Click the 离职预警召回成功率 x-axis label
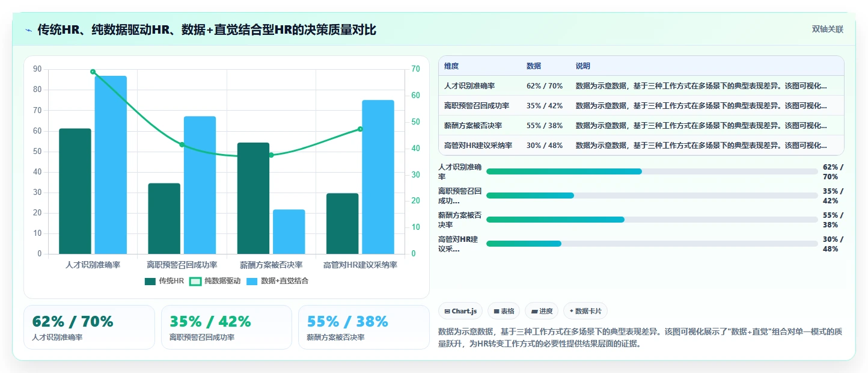Image resolution: width=868 pixels, height=373 pixels. pyautogui.click(x=182, y=265)
